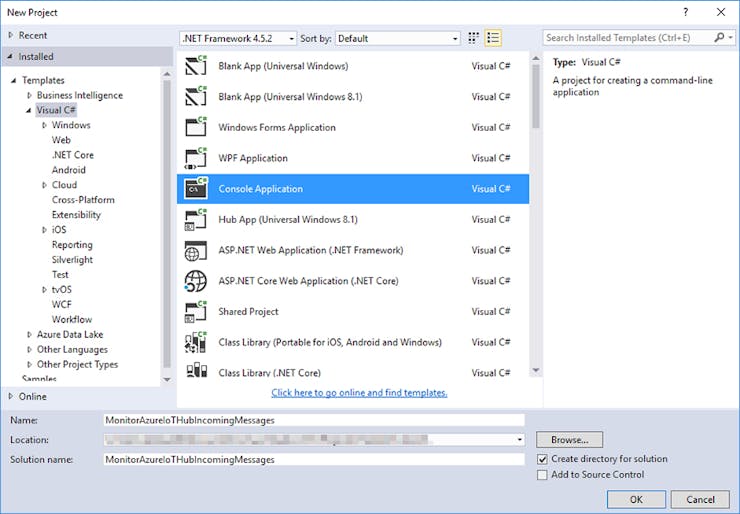Click the tree panel scroll down arrow
The width and height of the screenshot is (740, 514).
tap(167, 379)
